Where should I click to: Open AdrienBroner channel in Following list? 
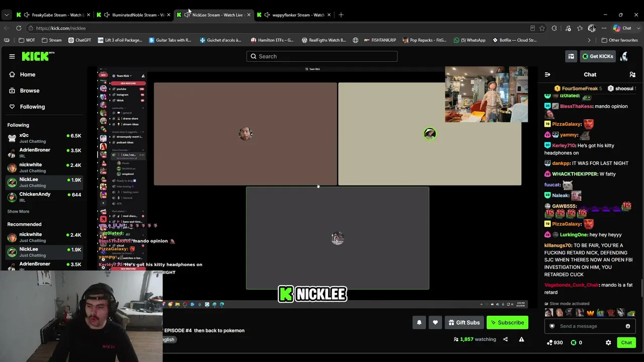pyautogui.click(x=44, y=153)
